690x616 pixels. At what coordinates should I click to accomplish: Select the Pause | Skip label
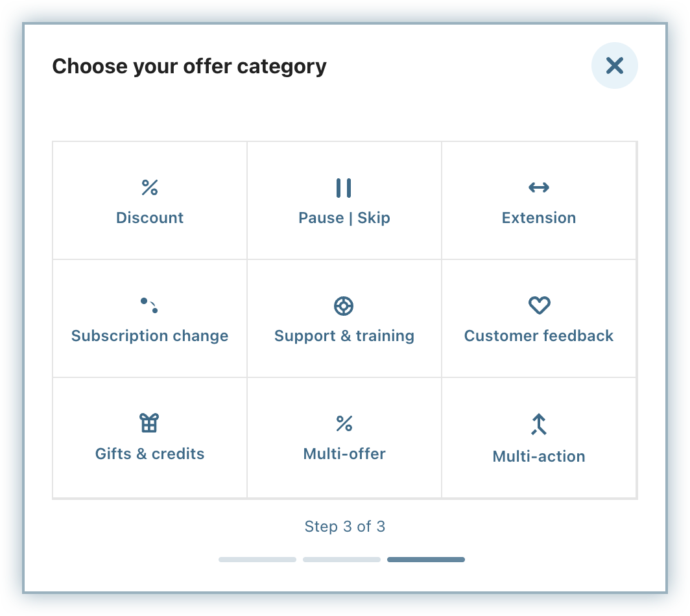(344, 218)
